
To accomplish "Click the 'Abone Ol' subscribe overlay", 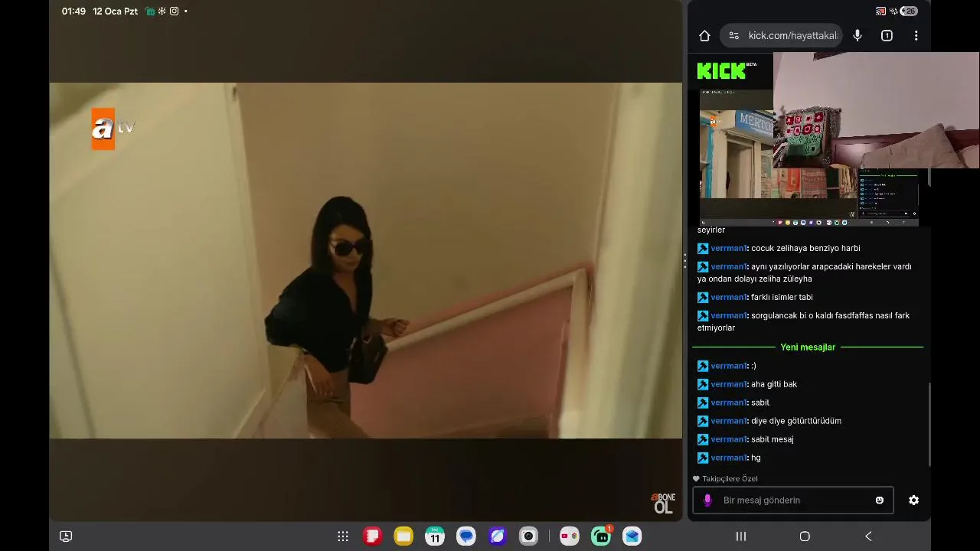I will pos(663,503).
